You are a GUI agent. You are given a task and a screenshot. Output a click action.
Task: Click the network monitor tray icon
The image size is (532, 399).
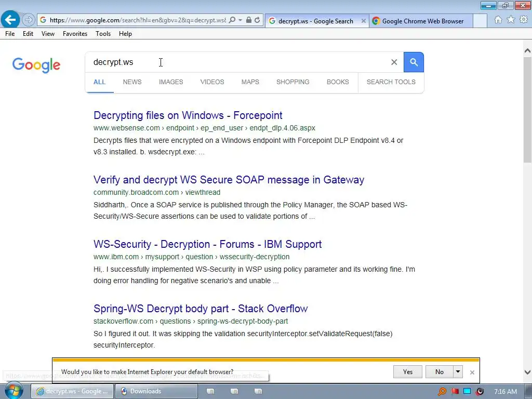467,392
